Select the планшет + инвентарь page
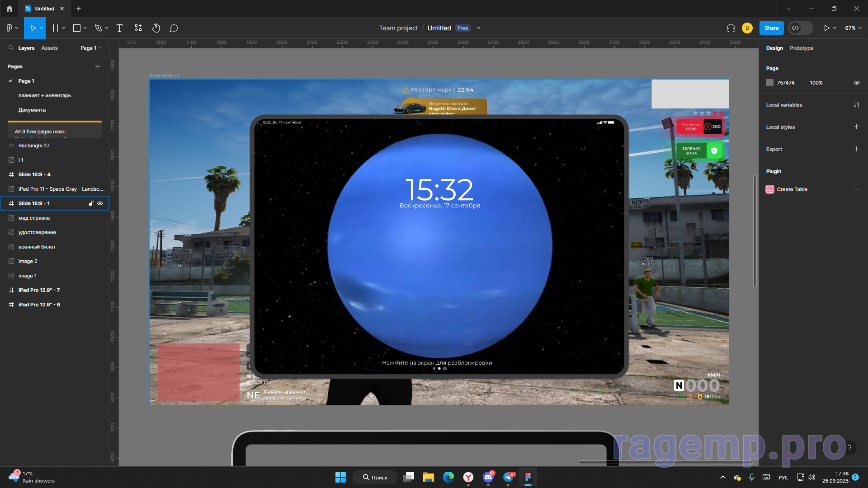 (44, 95)
